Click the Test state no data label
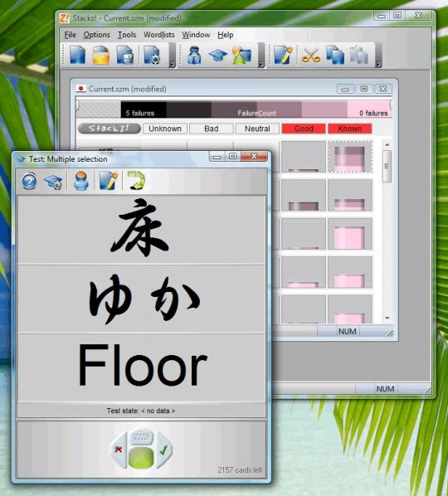This screenshot has height=496, width=448. (x=141, y=411)
